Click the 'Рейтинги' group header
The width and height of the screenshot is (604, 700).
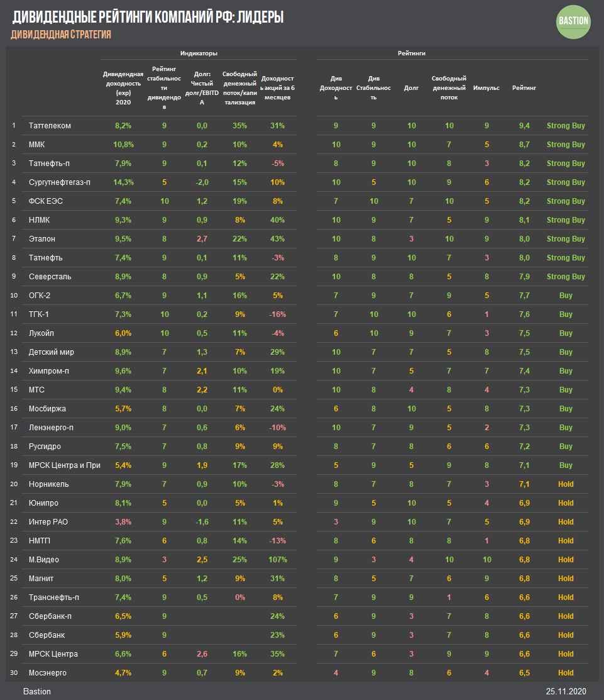click(411, 53)
